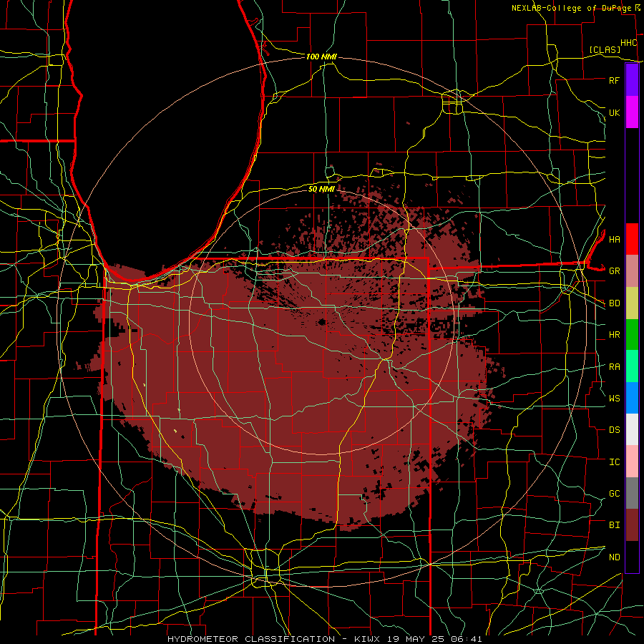Viewport: 644px width, 644px height.
Task: Click the WS legend label
Action: [614, 399]
